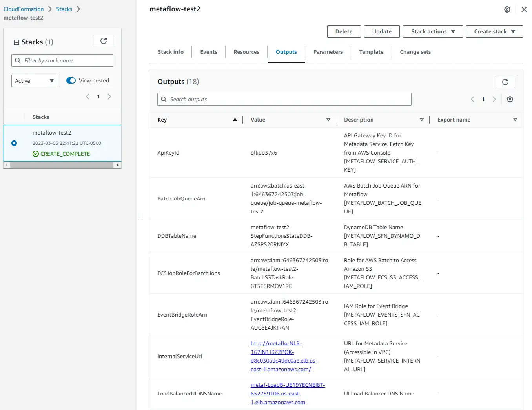Click the Stacks column header in list
Viewport: 532px width, 410px height.
pyautogui.click(x=41, y=117)
